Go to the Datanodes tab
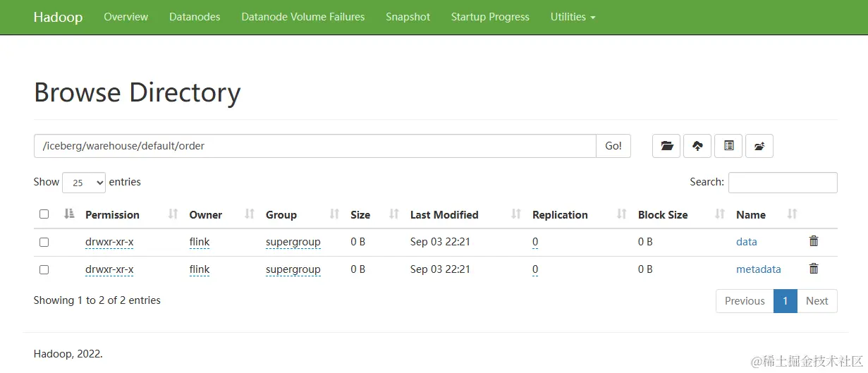The height and width of the screenshot is (373, 868). pyautogui.click(x=195, y=17)
